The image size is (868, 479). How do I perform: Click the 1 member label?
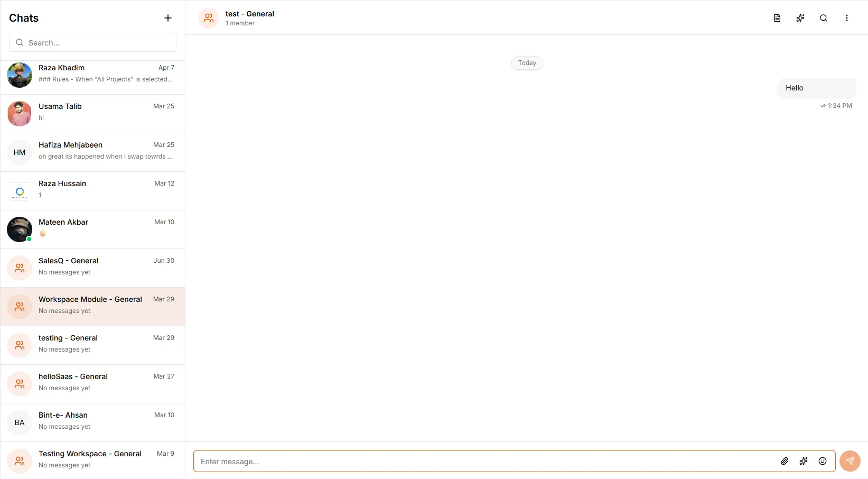click(x=240, y=23)
